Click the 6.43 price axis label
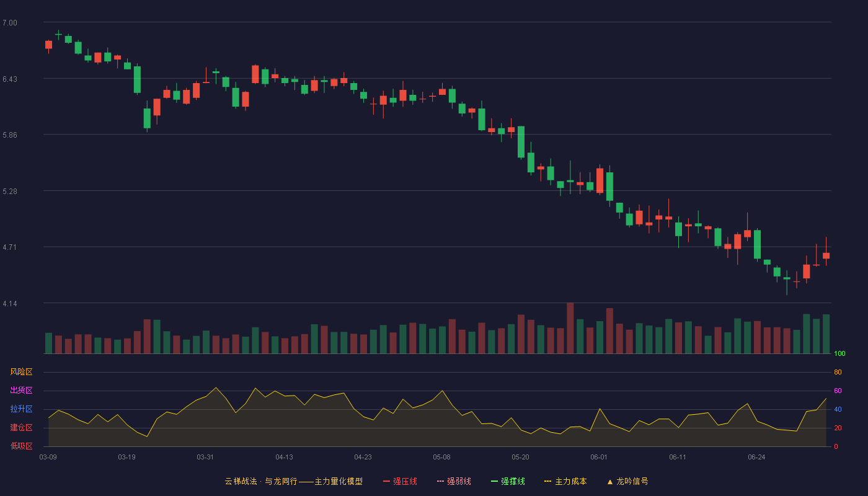This screenshot has height=496, width=868. coord(10,79)
